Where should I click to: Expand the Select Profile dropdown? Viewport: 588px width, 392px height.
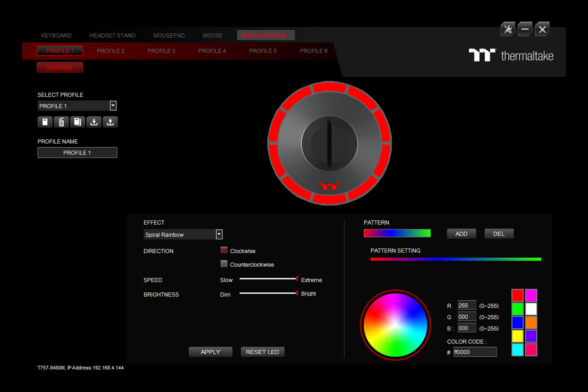(113, 106)
